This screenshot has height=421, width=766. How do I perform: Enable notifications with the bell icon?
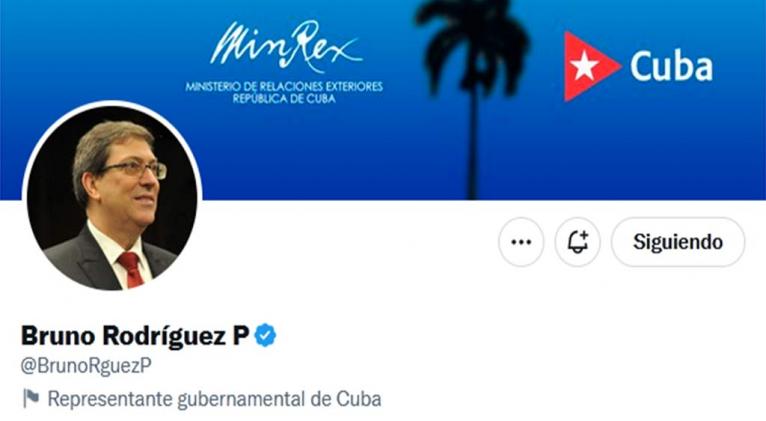[577, 242]
